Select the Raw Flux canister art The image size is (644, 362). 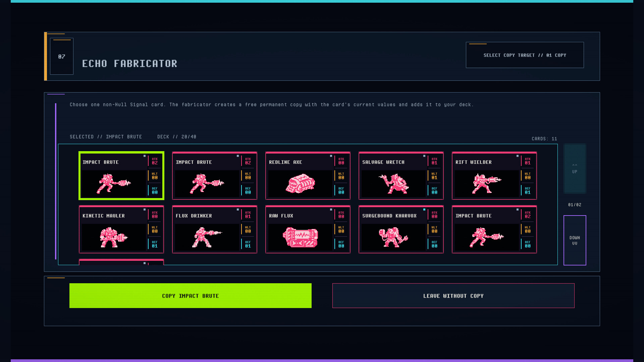coord(300,237)
